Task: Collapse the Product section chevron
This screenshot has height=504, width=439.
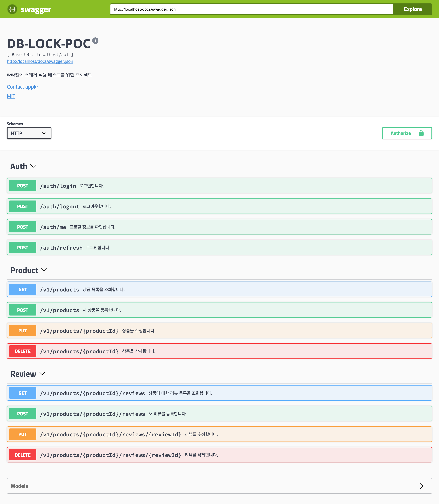Action: 44,270
